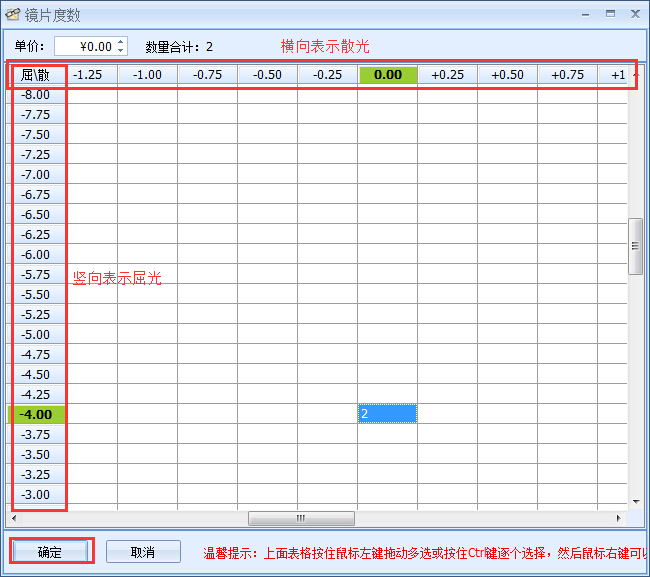650x577 pixels.
Task: Select the -4.25 row header
Action: [x=36, y=394]
